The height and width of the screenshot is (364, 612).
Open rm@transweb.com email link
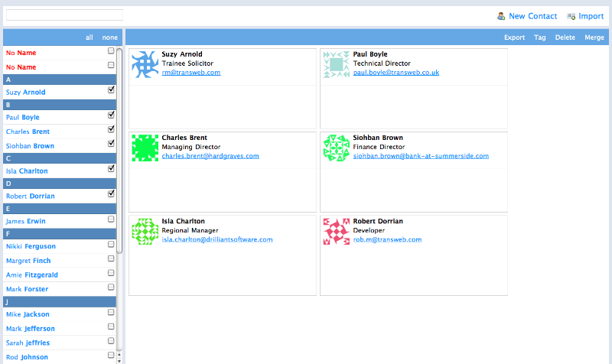[191, 73]
